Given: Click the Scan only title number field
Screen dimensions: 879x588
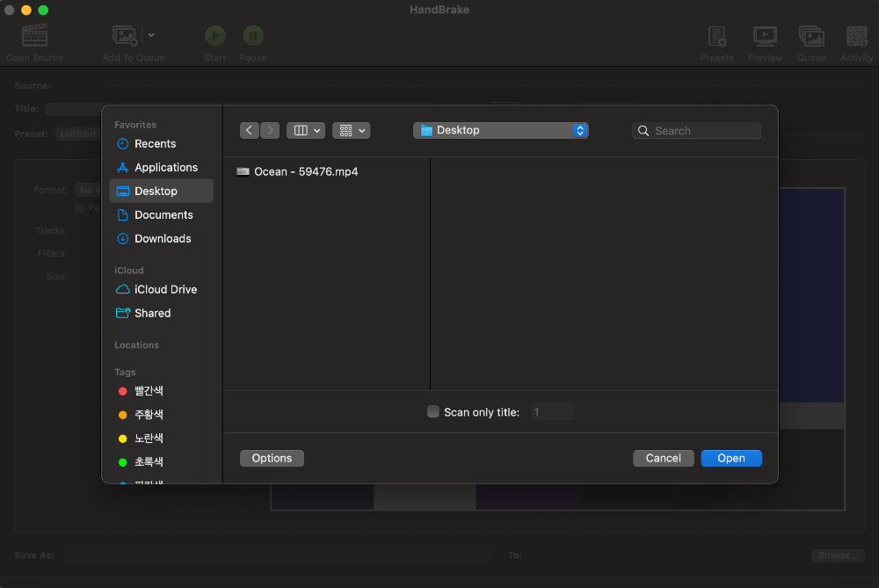Looking at the screenshot, I should (552, 411).
